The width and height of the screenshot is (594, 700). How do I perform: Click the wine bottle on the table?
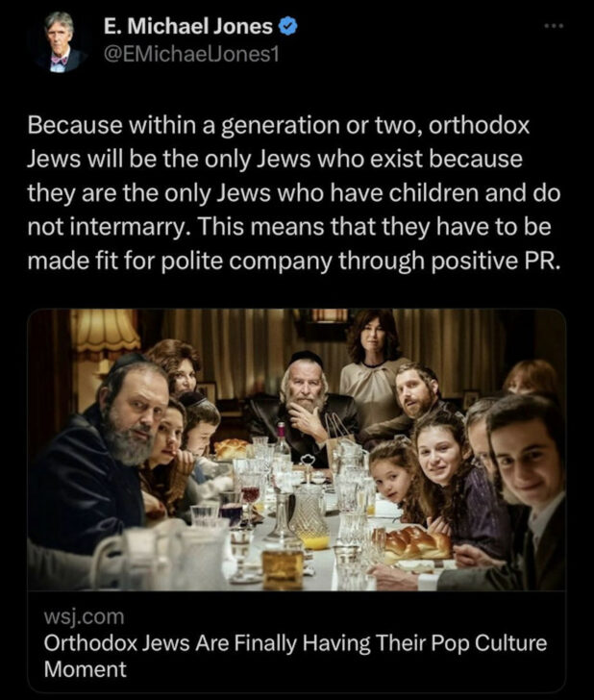[281, 440]
